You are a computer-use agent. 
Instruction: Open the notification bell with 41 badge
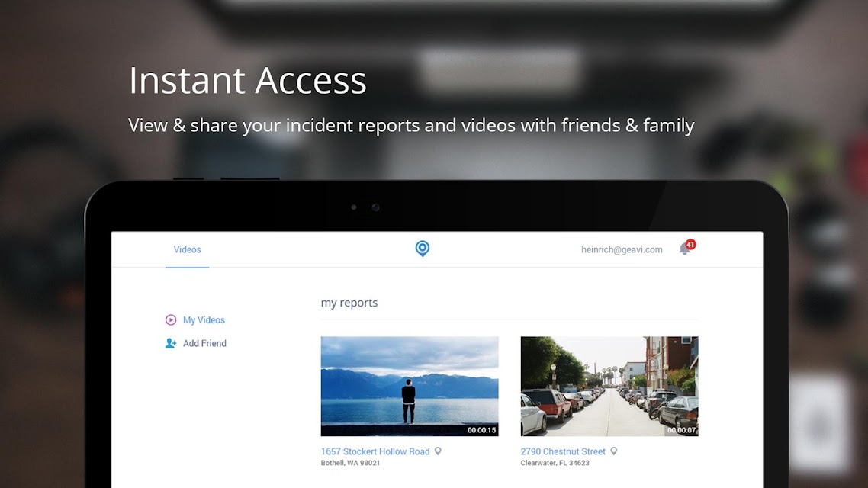(x=686, y=248)
